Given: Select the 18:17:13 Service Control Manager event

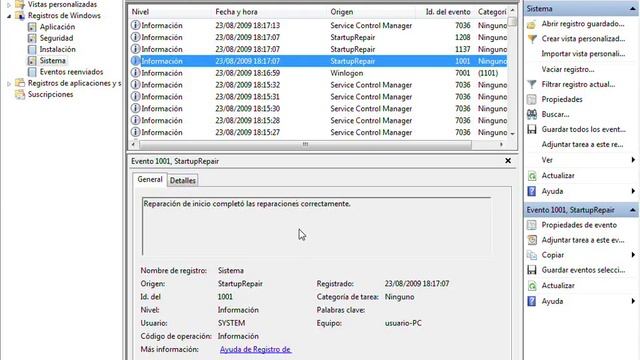Looking at the screenshot, I should [318, 26].
